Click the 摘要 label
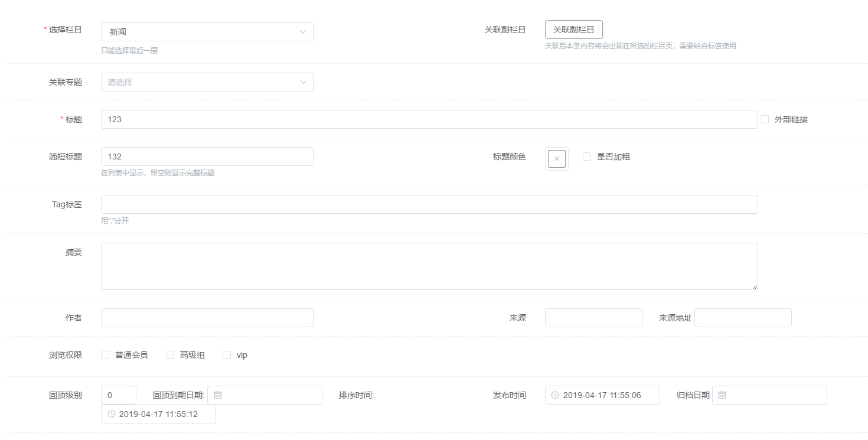 (74, 252)
